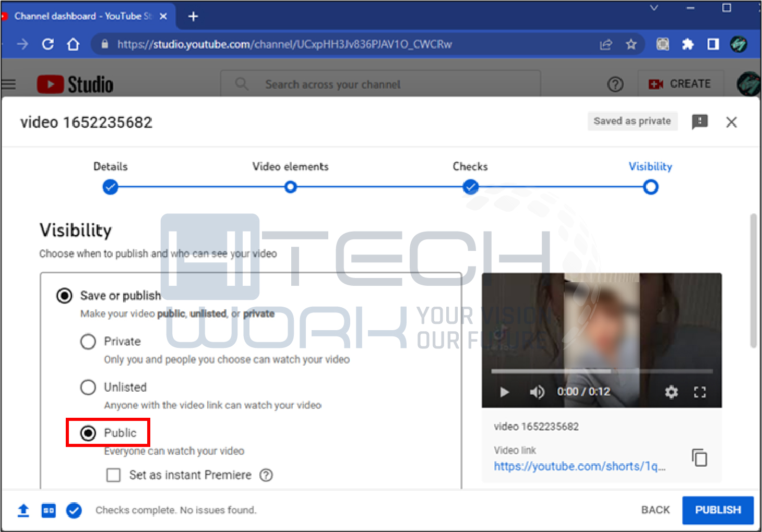Viewport: 762px width, 532px height.
Task: Open the browser tab search chevron
Action: pyautogui.click(x=654, y=8)
